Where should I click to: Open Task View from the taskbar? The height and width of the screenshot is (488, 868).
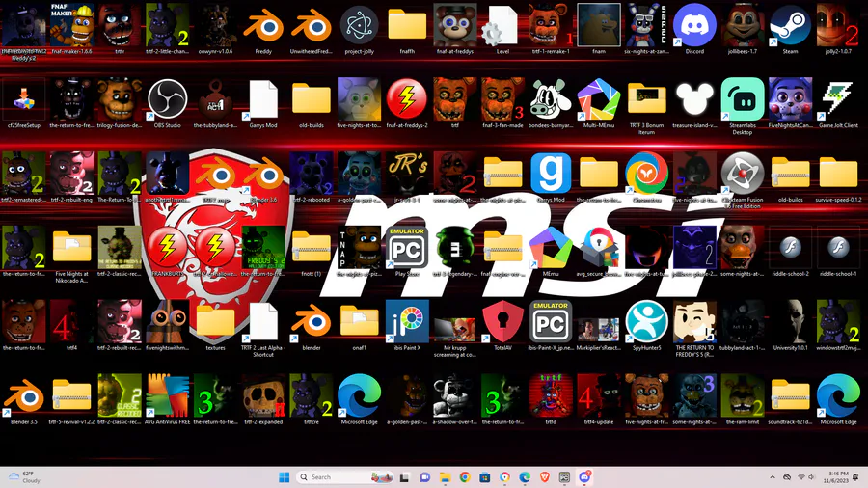point(405,477)
